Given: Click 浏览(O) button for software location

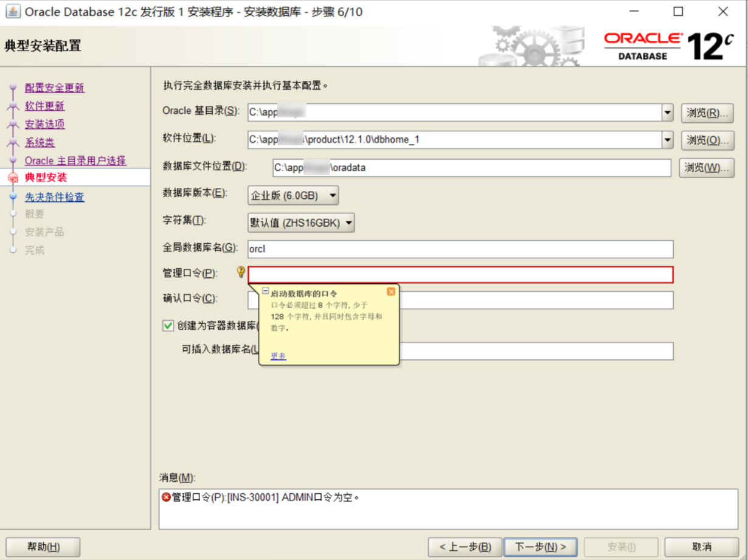Looking at the screenshot, I should [707, 140].
